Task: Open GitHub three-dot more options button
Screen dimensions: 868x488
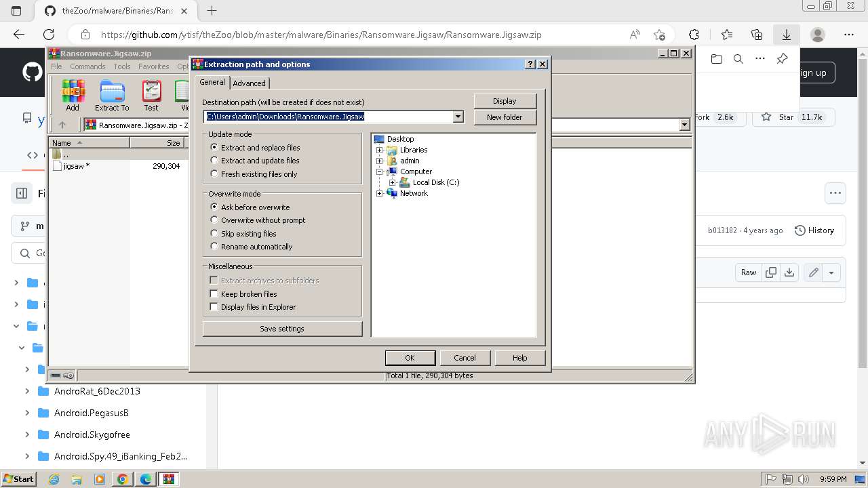Action: point(835,193)
